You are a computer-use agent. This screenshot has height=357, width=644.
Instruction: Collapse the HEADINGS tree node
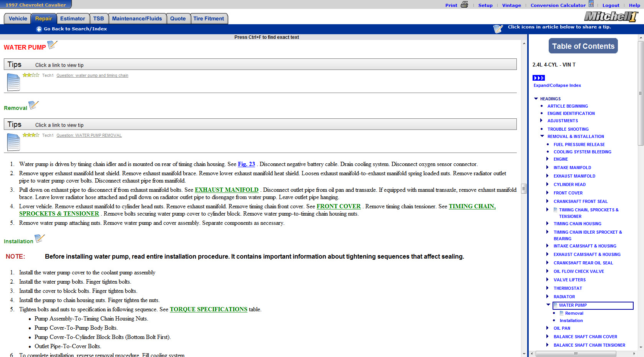(536, 99)
